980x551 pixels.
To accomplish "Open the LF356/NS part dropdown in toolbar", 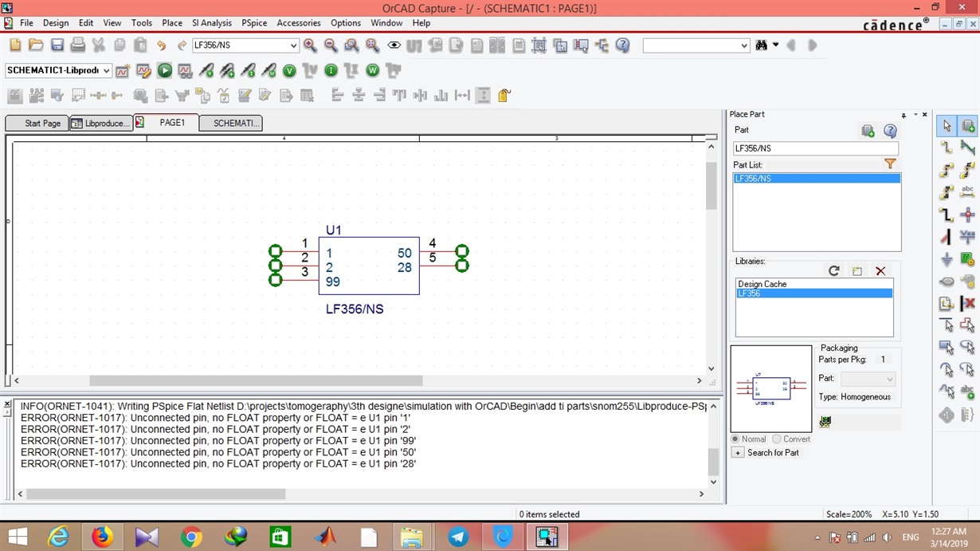I will [293, 45].
